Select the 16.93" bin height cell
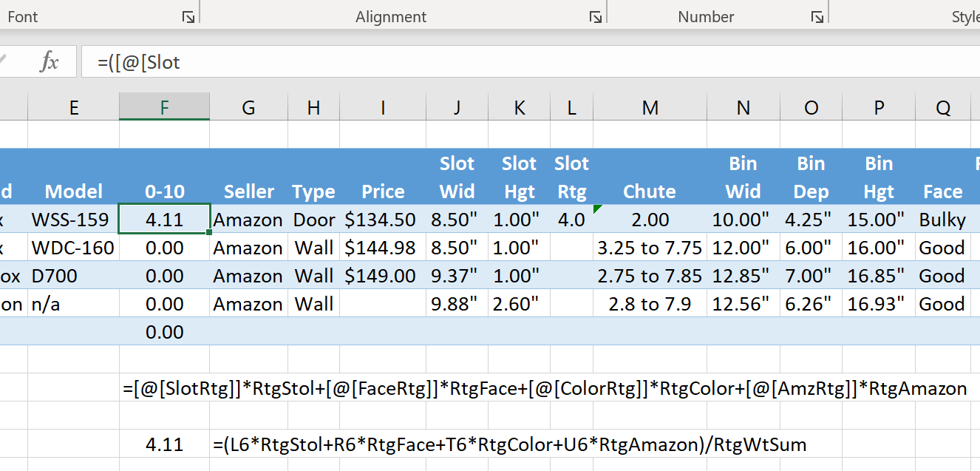This screenshot has height=471, width=980. coord(879,304)
